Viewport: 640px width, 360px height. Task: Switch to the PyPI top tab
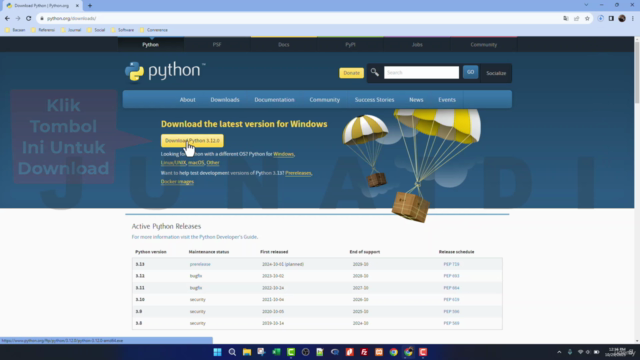[350, 44]
